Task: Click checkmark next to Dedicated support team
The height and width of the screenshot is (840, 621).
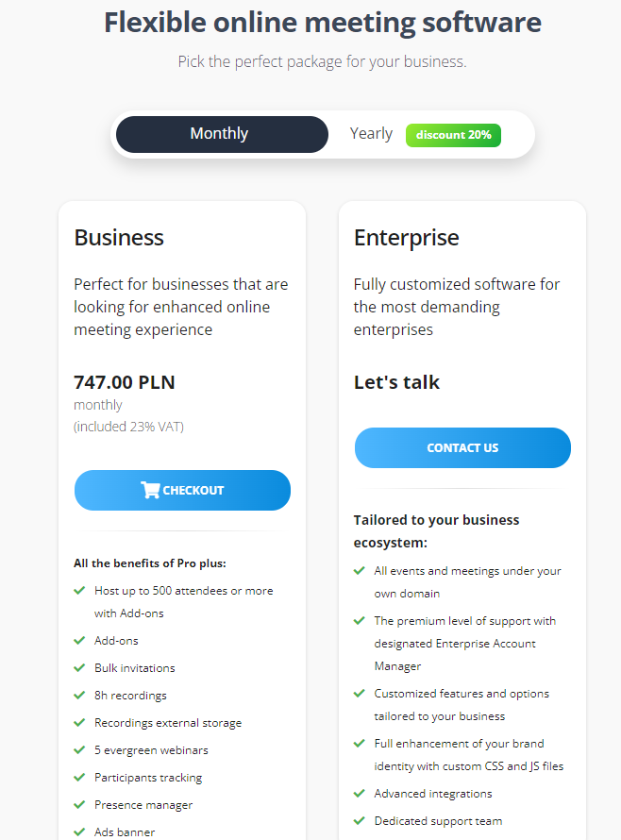Action: [x=360, y=820]
